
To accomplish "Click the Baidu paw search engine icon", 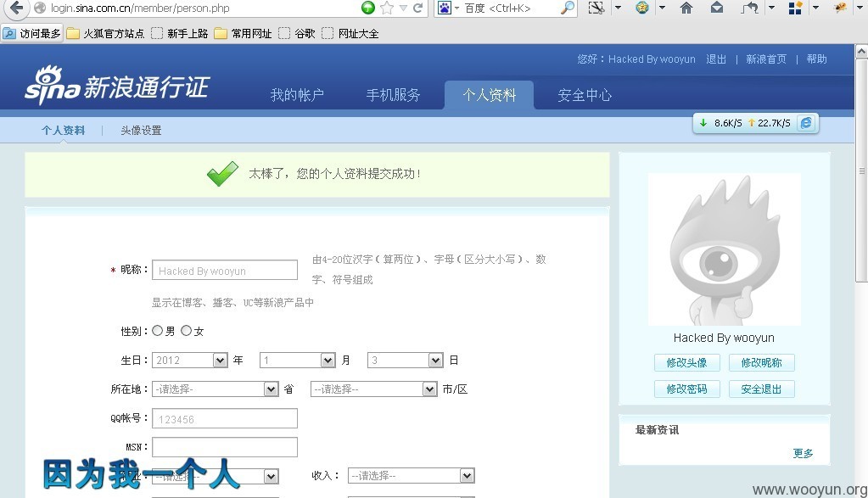I will coord(445,8).
